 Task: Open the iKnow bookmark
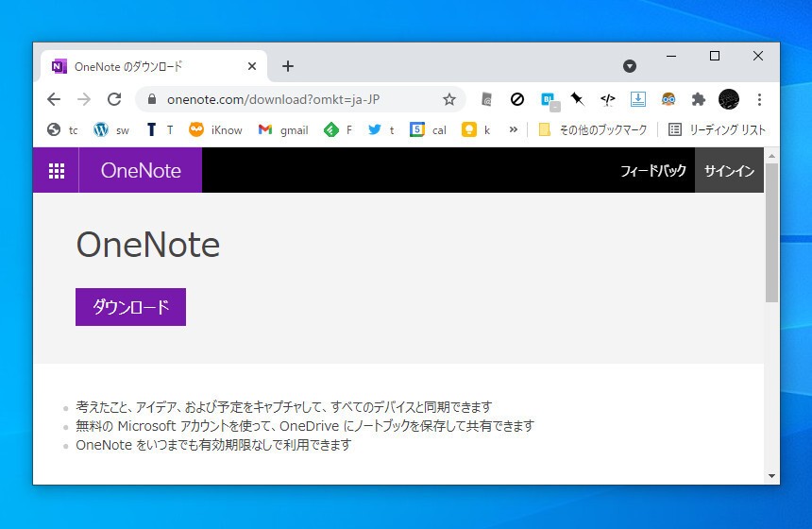click(215, 129)
